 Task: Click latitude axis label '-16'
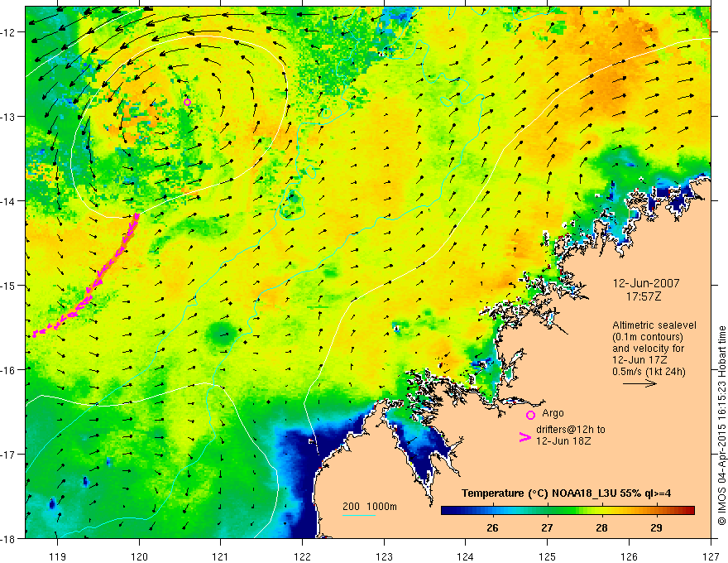pyautogui.click(x=9, y=370)
